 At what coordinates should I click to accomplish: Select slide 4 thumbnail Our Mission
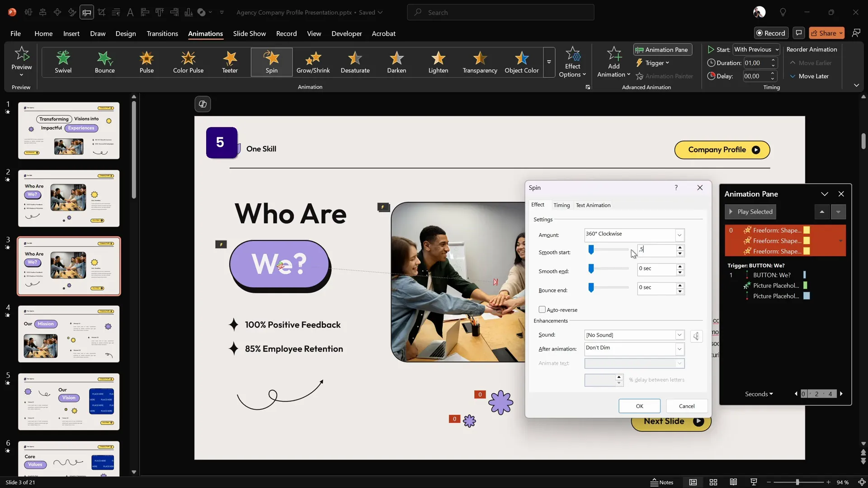point(69,334)
